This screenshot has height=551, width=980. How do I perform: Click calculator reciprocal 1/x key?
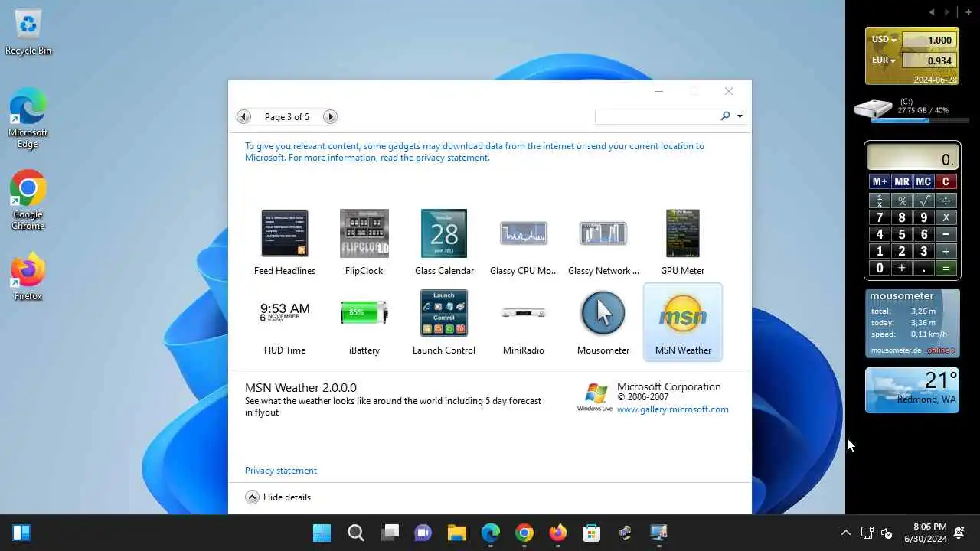[x=880, y=201]
